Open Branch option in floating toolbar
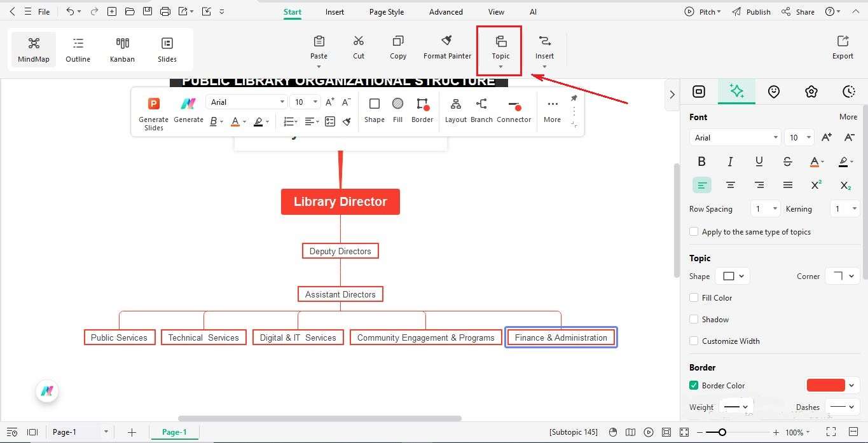868x443 pixels. pos(481,110)
